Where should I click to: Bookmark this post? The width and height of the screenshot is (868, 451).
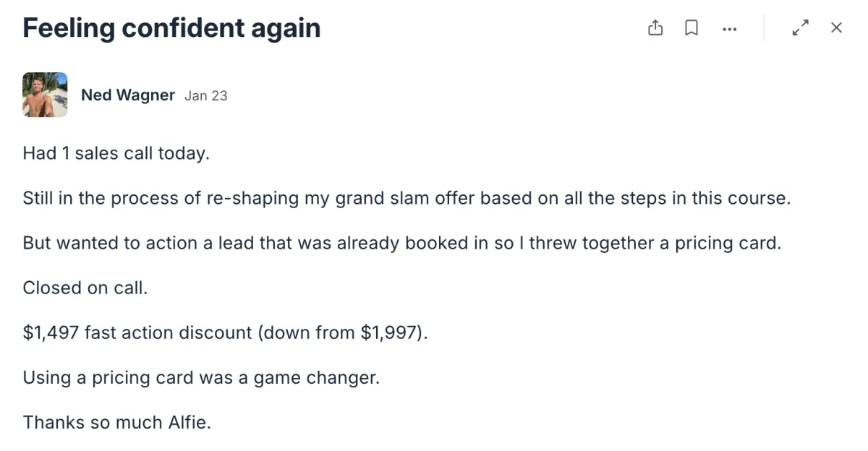692,28
